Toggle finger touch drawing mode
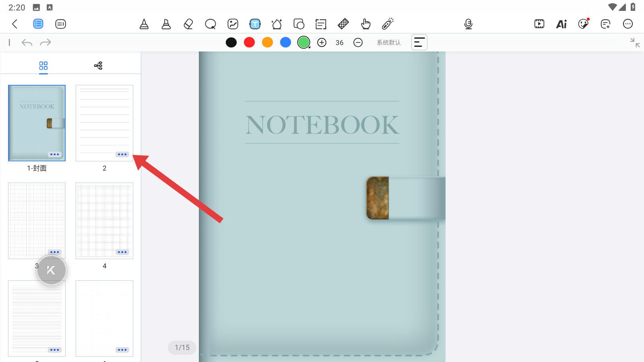Screen dimensions: 644x362 coord(365,24)
